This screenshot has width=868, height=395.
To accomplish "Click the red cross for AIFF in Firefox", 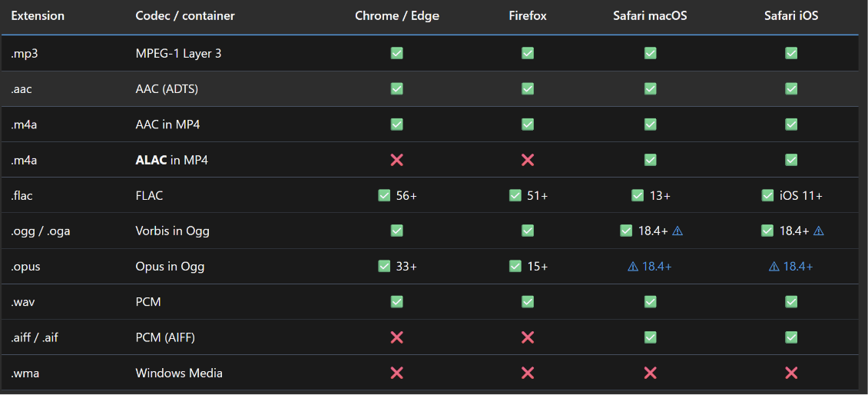I will tap(528, 337).
